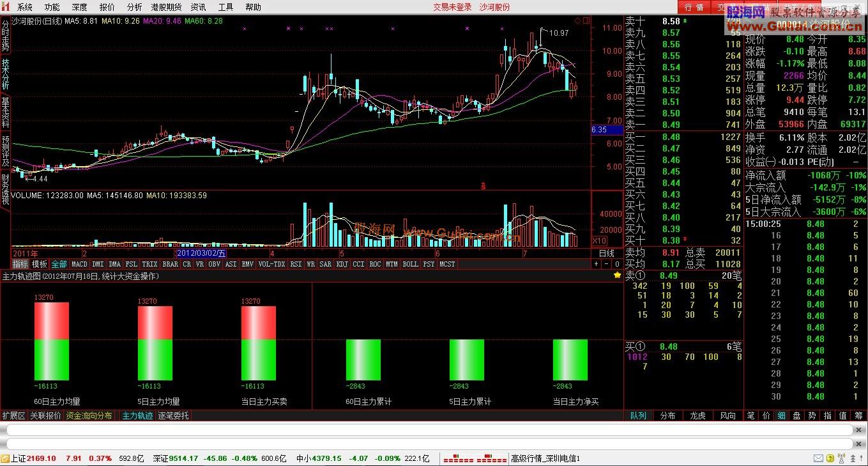Click the square window icon above price axis

(x=585, y=20)
